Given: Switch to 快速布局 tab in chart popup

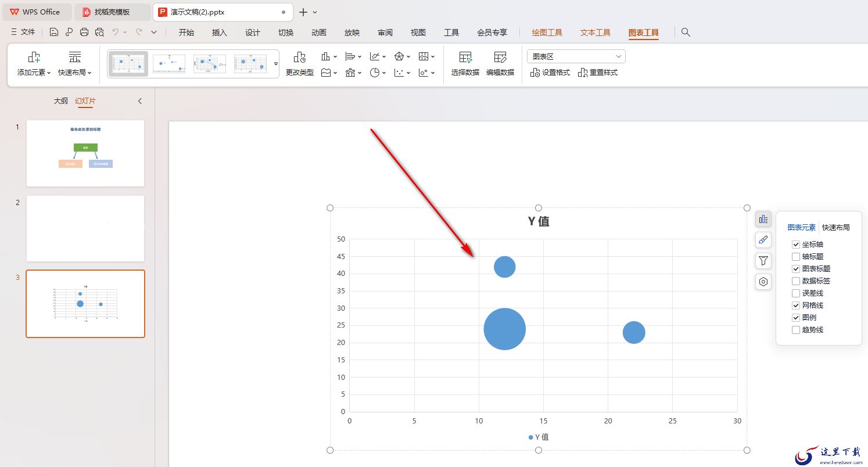Looking at the screenshot, I should 836,228.
